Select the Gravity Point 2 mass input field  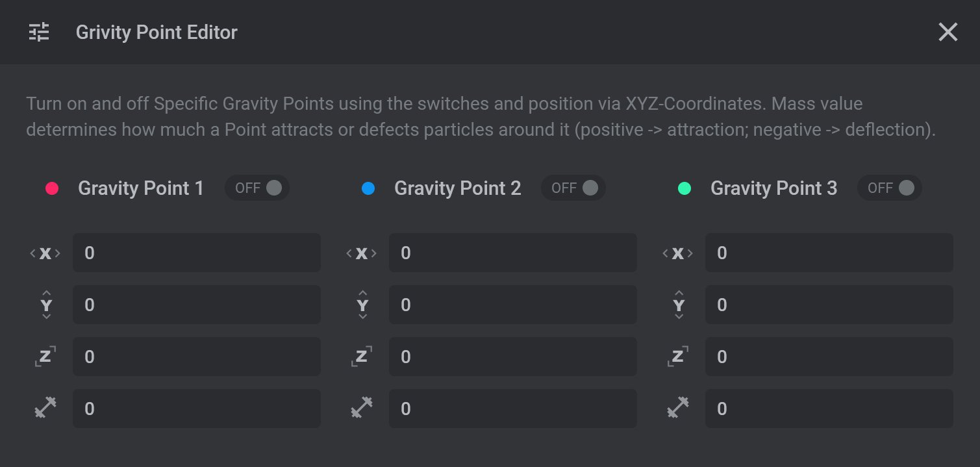click(x=513, y=409)
